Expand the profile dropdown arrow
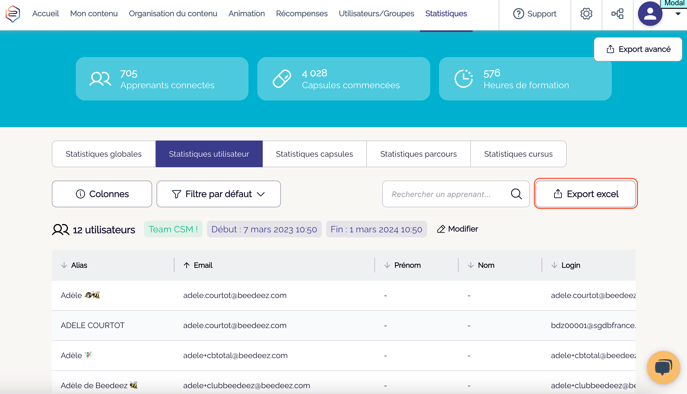Viewport: 687px width, 394px height. (678, 14)
